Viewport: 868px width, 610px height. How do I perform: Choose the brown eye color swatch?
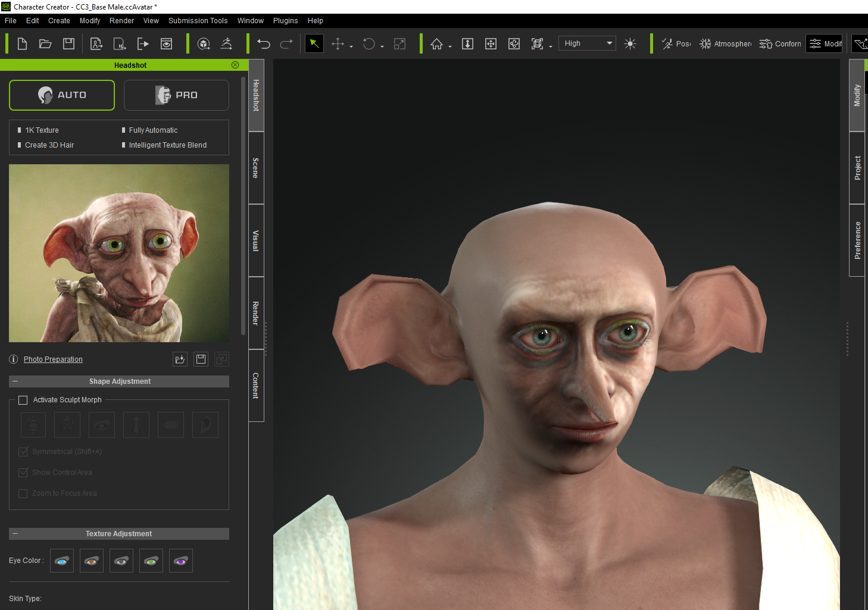(92, 561)
